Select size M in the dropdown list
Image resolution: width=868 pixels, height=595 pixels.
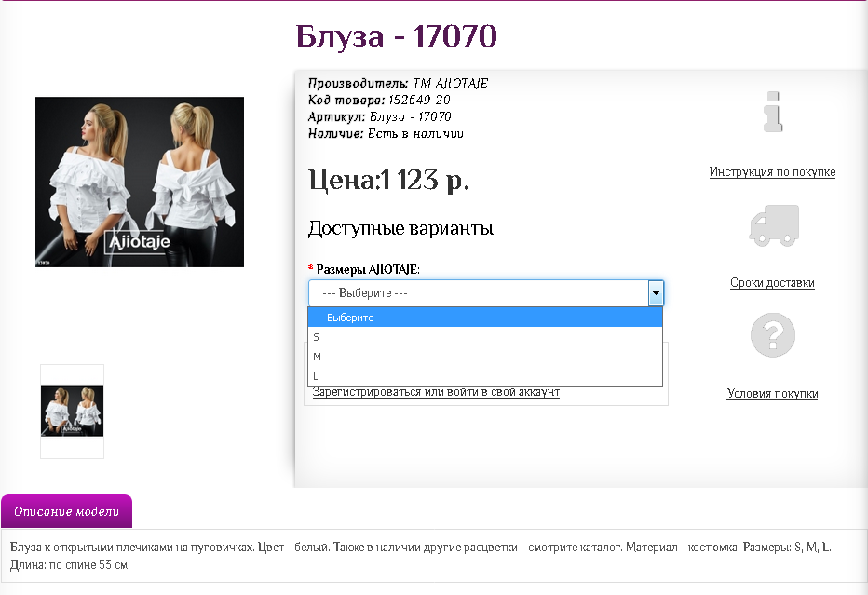485,357
